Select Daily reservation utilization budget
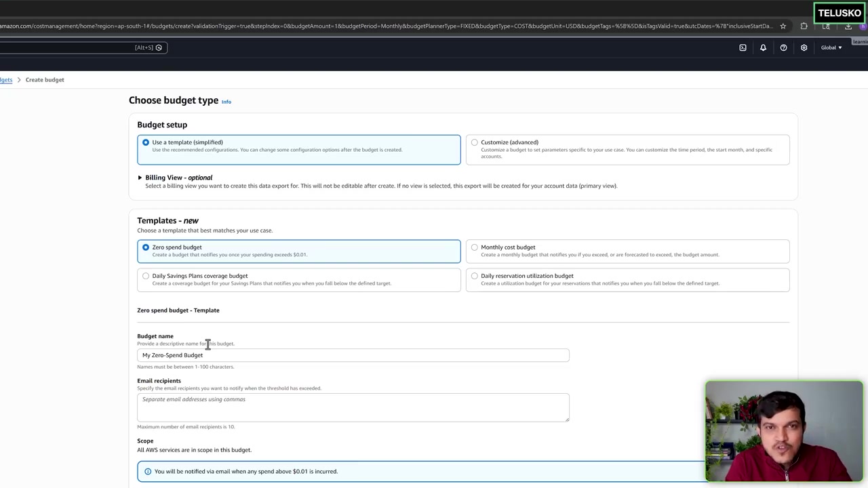 [628, 280]
